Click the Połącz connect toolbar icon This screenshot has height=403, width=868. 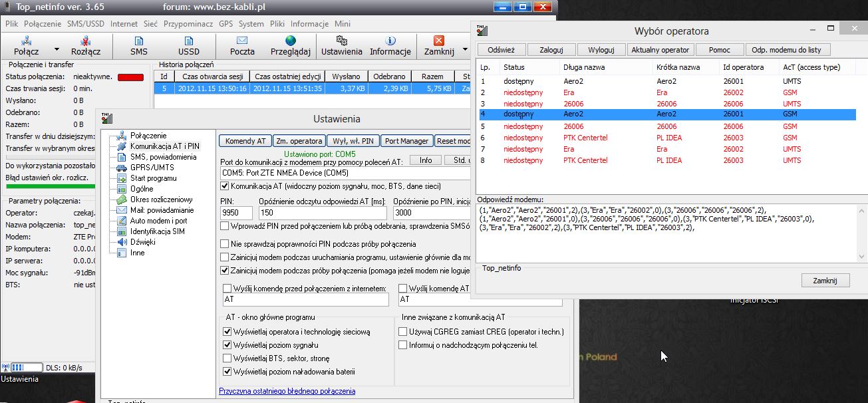(x=27, y=42)
